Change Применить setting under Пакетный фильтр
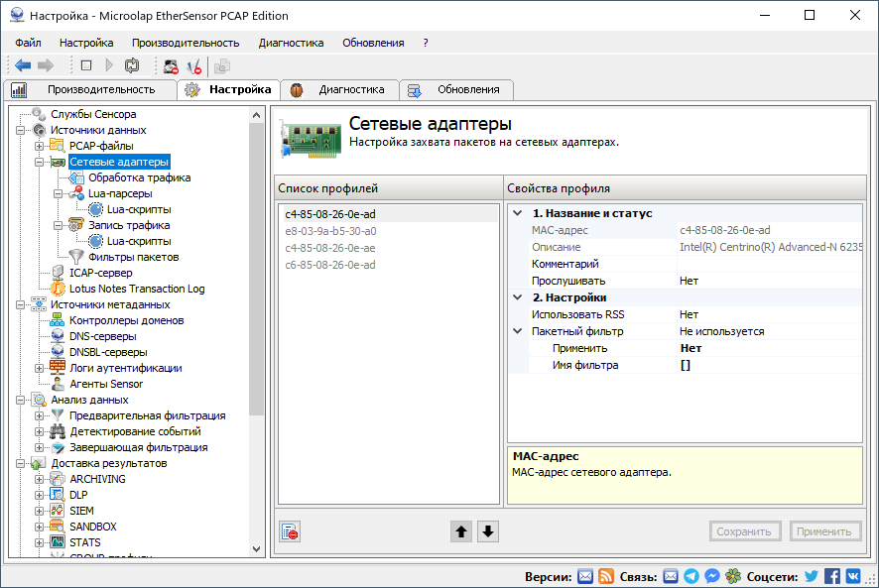The height and width of the screenshot is (588, 879). point(690,346)
